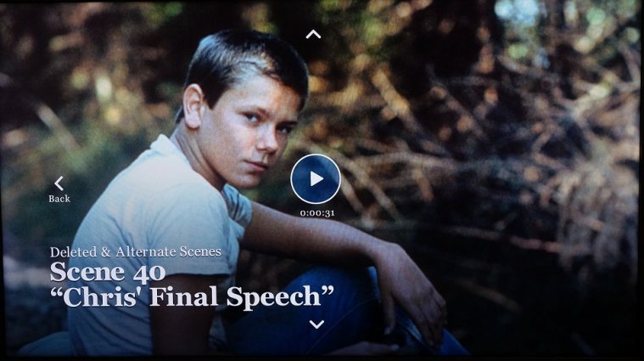This screenshot has height=361, width=644.
Task: Go to the previous scene with up chevron
Action: pyautogui.click(x=313, y=35)
